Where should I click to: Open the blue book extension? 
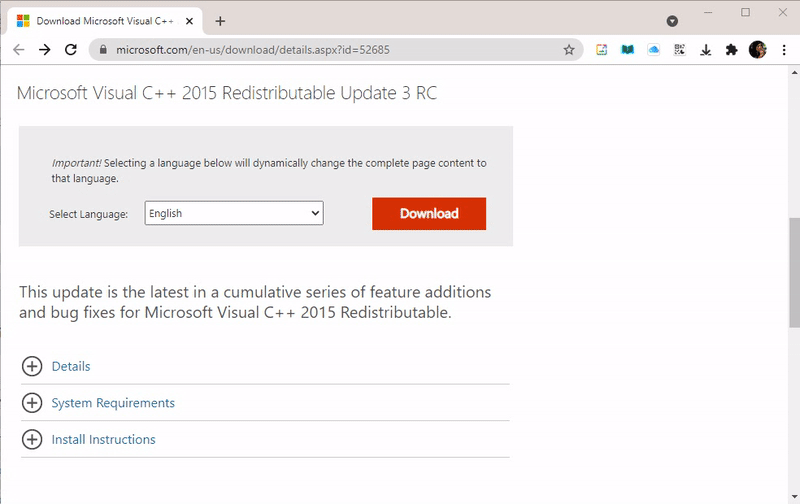click(x=628, y=50)
